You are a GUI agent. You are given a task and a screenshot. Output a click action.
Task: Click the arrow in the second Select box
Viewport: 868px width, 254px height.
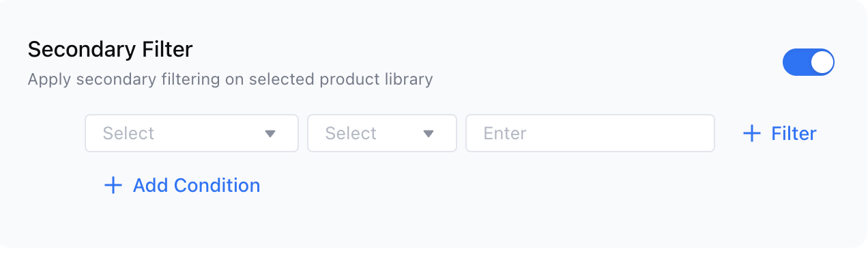tap(429, 134)
